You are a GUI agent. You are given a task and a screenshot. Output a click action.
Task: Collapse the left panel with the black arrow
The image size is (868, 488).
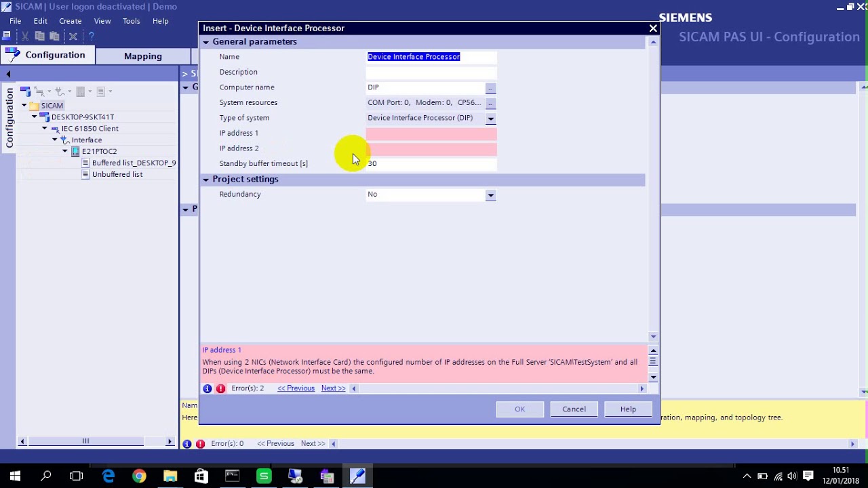8,73
